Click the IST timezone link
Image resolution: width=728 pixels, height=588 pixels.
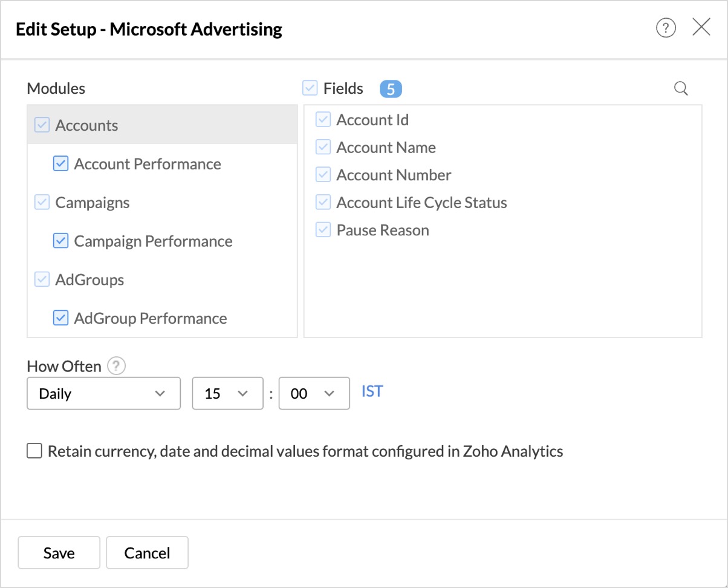pyautogui.click(x=372, y=391)
